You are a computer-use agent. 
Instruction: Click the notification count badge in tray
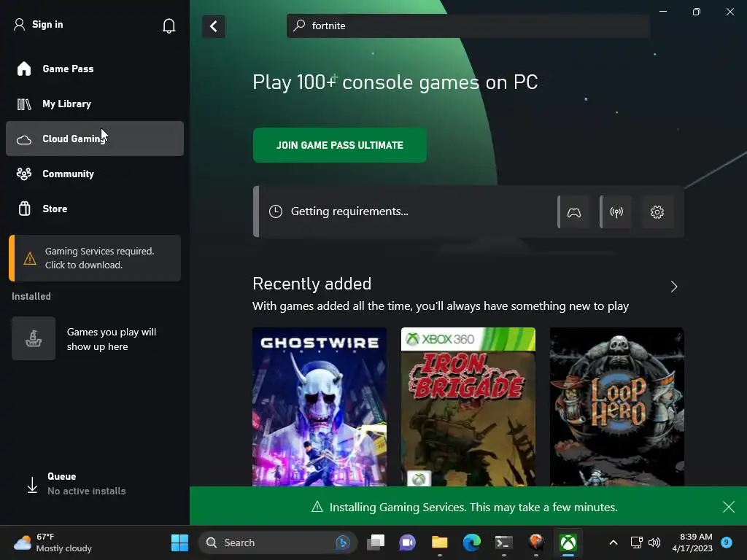726,542
